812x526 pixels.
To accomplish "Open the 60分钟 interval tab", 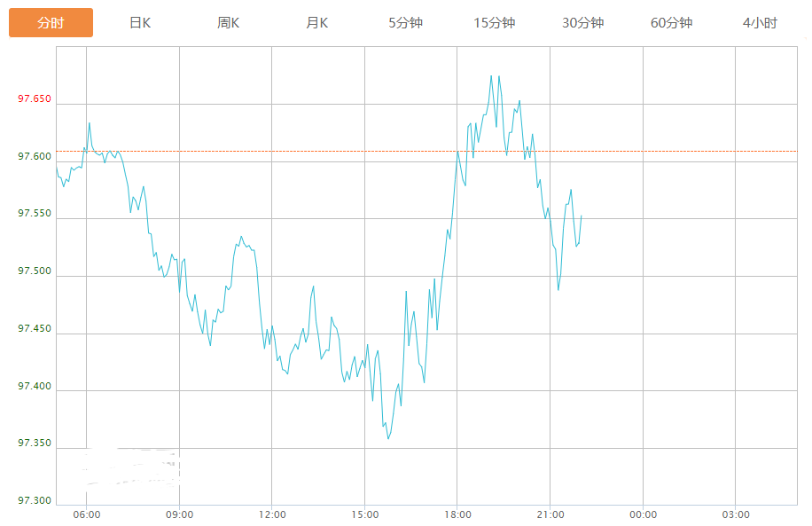I will 672,23.
